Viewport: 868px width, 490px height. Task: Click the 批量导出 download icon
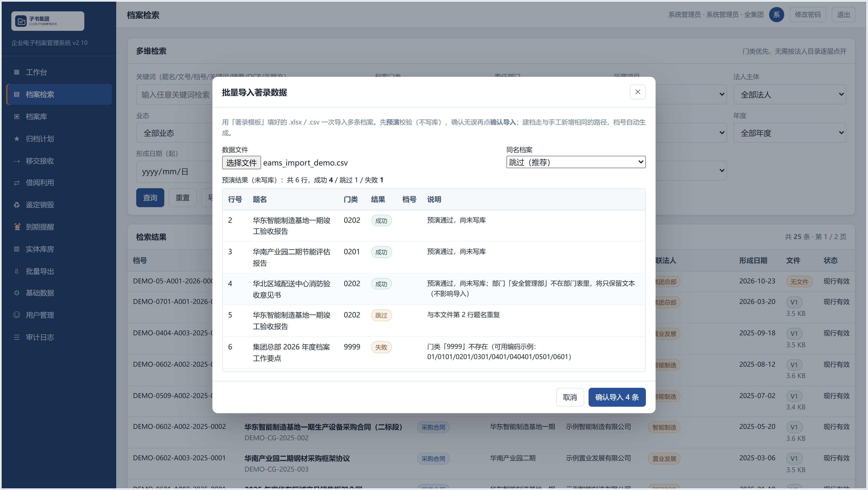[16, 271]
